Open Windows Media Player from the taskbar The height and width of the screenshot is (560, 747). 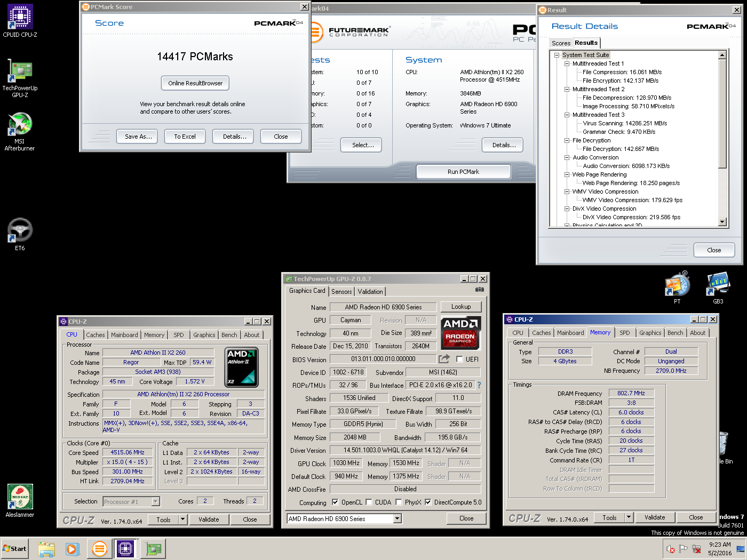[73, 549]
